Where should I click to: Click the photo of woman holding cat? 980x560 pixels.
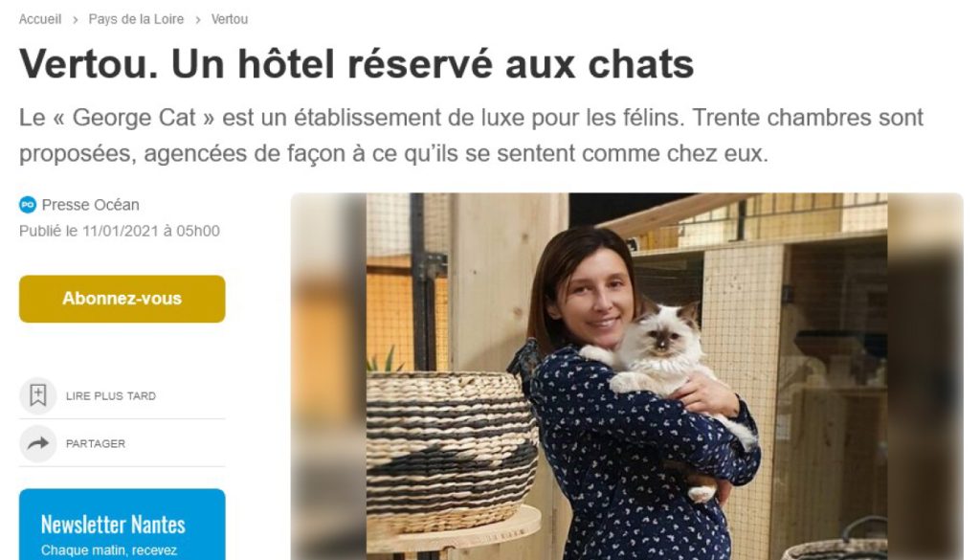[627, 376]
